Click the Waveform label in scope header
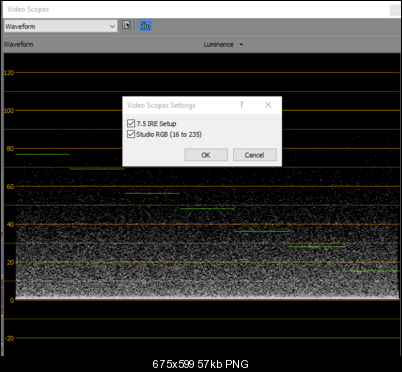Viewport: 402px width, 372px height. click(x=18, y=44)
